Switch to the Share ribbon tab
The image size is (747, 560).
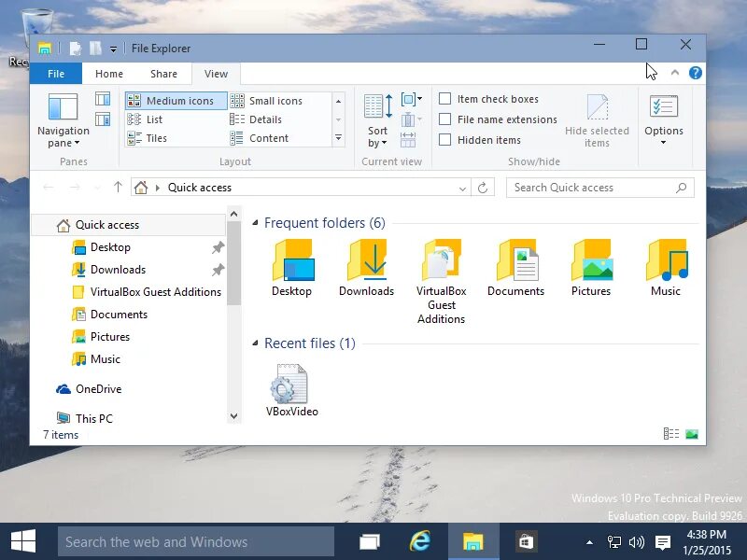tap(164, 74)
